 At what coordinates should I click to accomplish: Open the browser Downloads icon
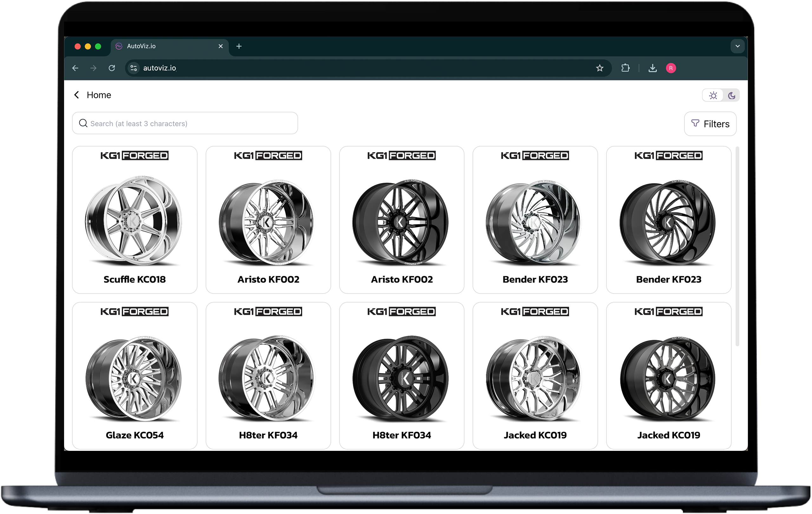point(653,68)
